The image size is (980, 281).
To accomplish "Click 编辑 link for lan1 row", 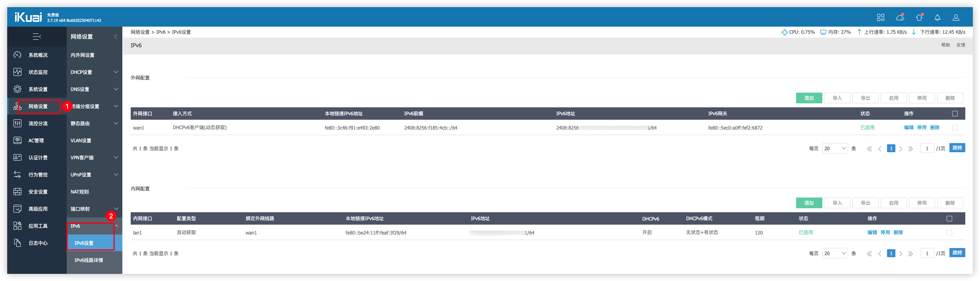I will (x=872, y=233).
